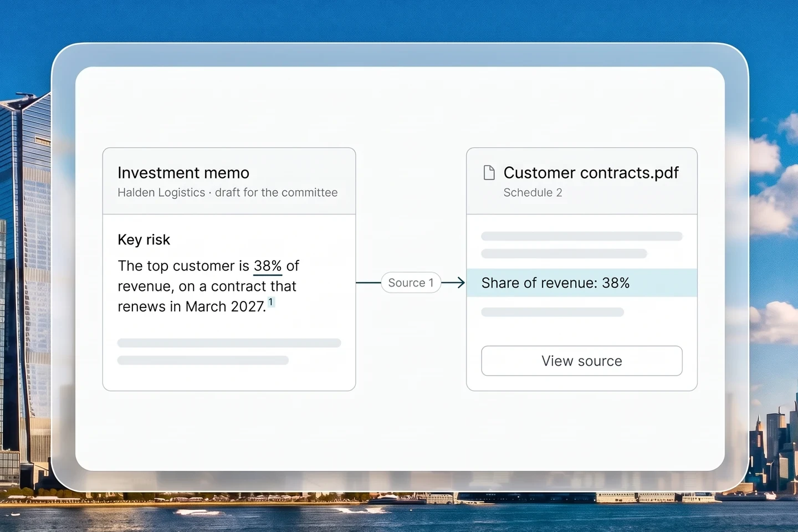
Task: Click the document icon beside Customer contracts.pdf
Action: click(489, 173)
